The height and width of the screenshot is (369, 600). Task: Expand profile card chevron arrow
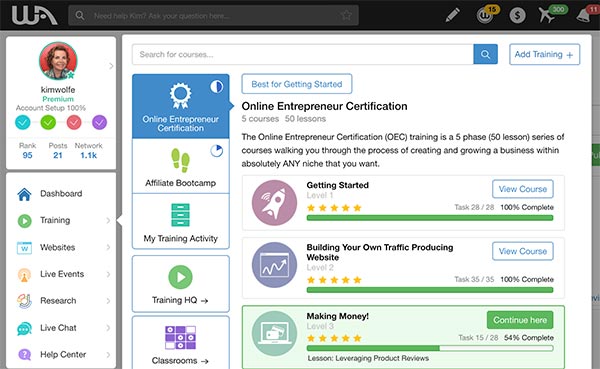111,66
